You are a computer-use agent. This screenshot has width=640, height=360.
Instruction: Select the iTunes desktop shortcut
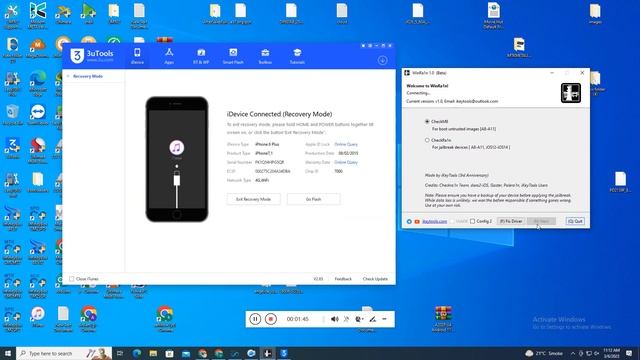38,317
